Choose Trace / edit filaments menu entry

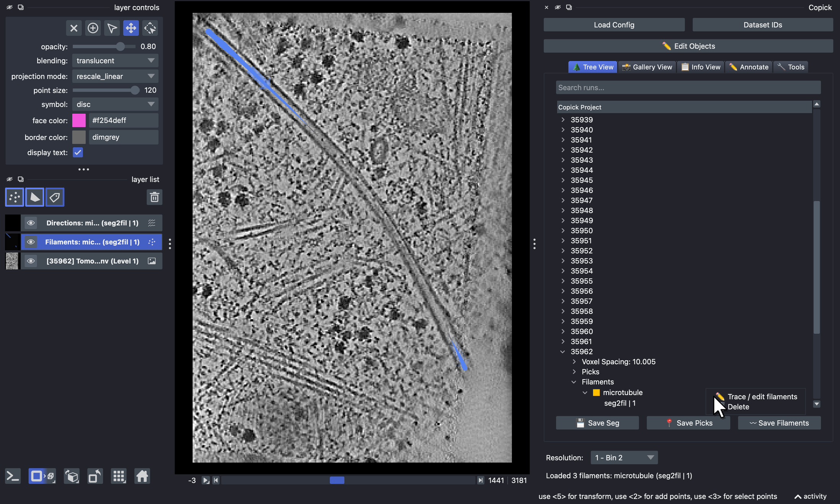click(x=762, y=397)
